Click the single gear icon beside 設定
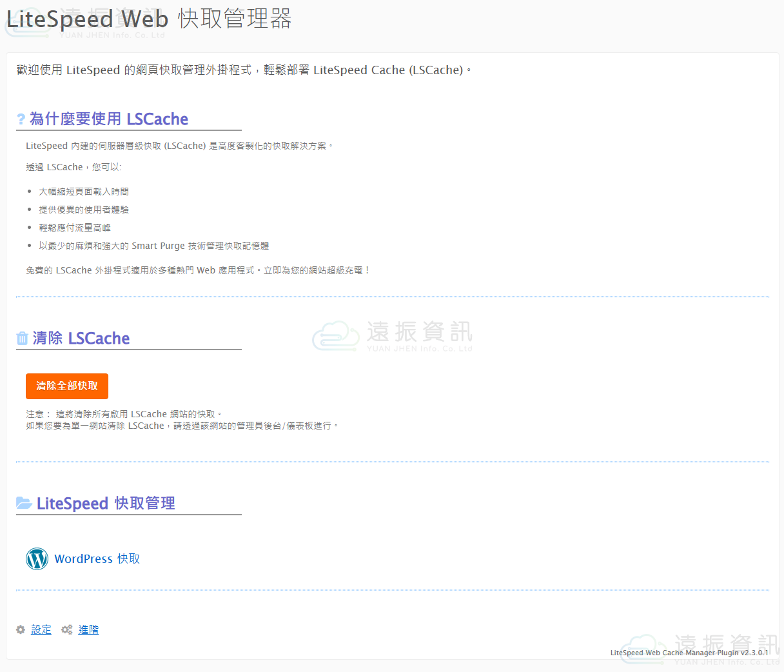This screenshot has height=672, width=784. tap(21, 629)
